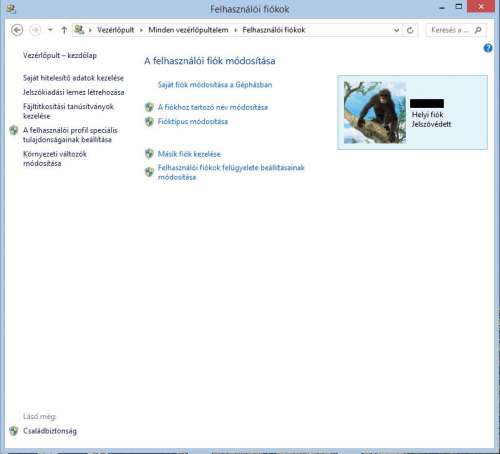Minimize the Felhasználói fiókok window

pos(442,8)
